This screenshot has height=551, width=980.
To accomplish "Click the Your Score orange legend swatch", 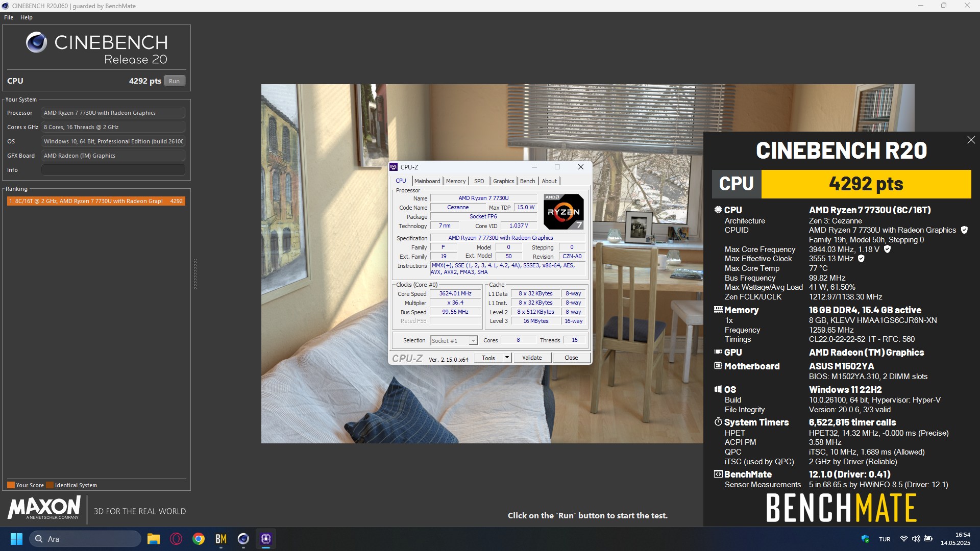I will click(x=11, y=485).
